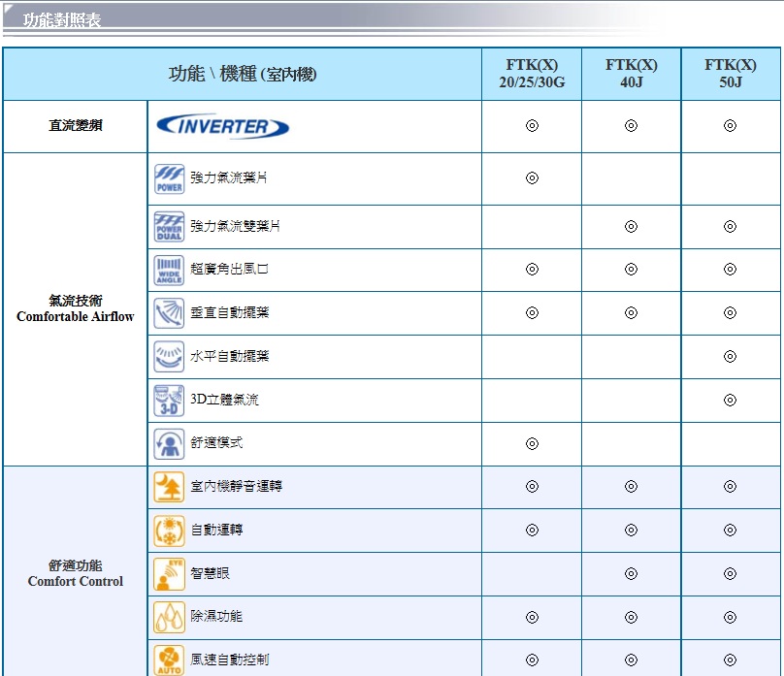Click the POWER DUAL blade icon

pos(169,226)
